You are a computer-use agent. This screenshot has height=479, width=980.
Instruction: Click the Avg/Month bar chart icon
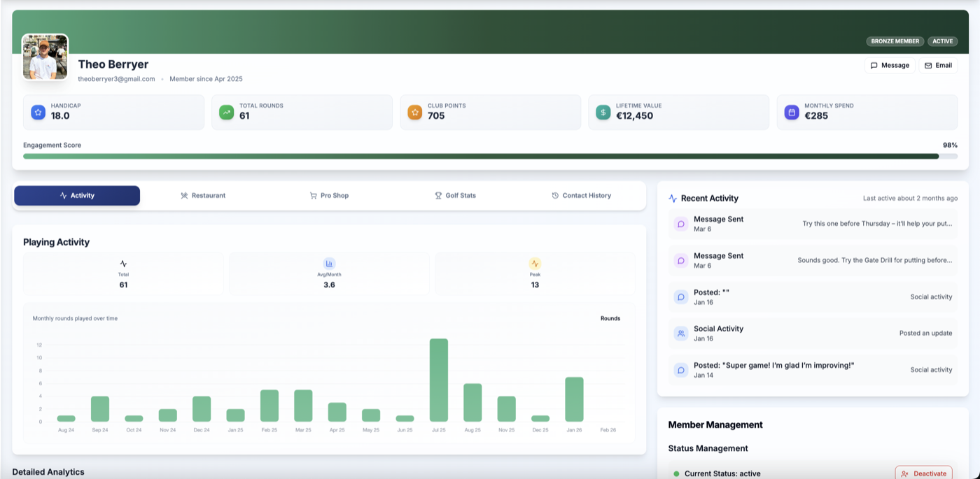point(329,264)
